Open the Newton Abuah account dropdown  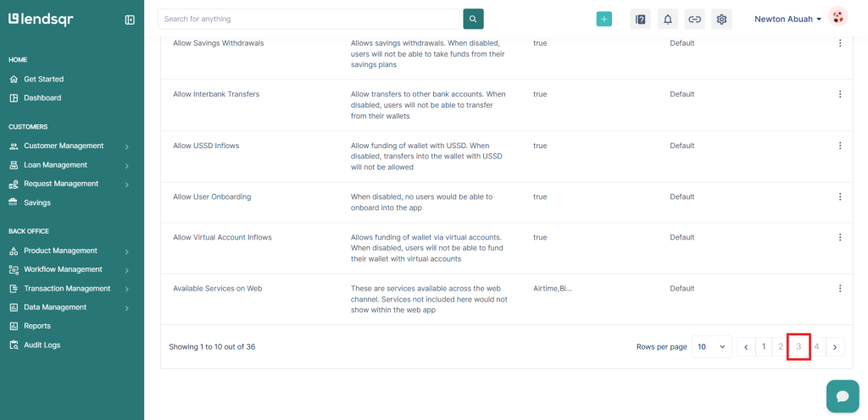point(787,19)
